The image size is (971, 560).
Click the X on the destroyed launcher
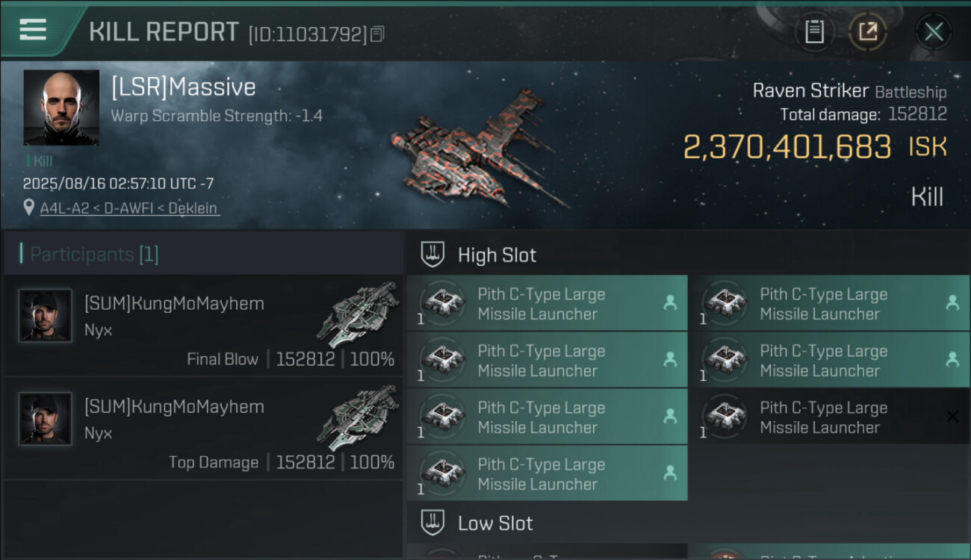coord(952,417)
